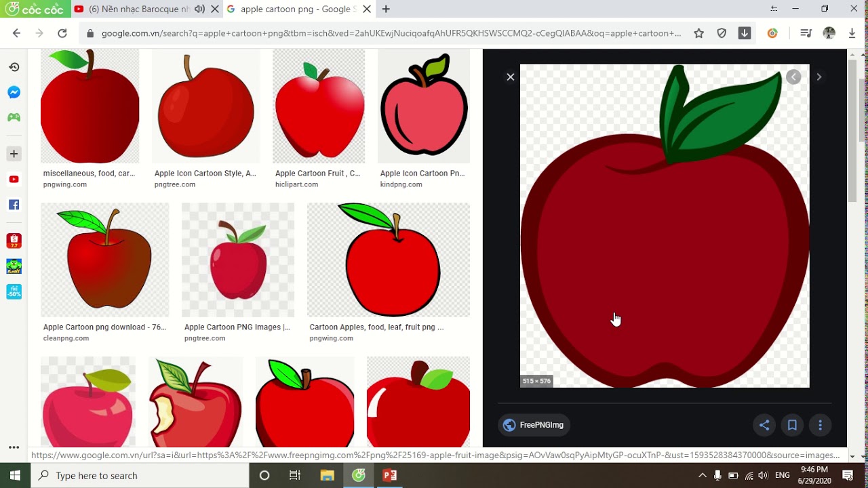Click the shield protection icon in address bar
The height and width of the screenshot is (488, 868).
(722, 33)
